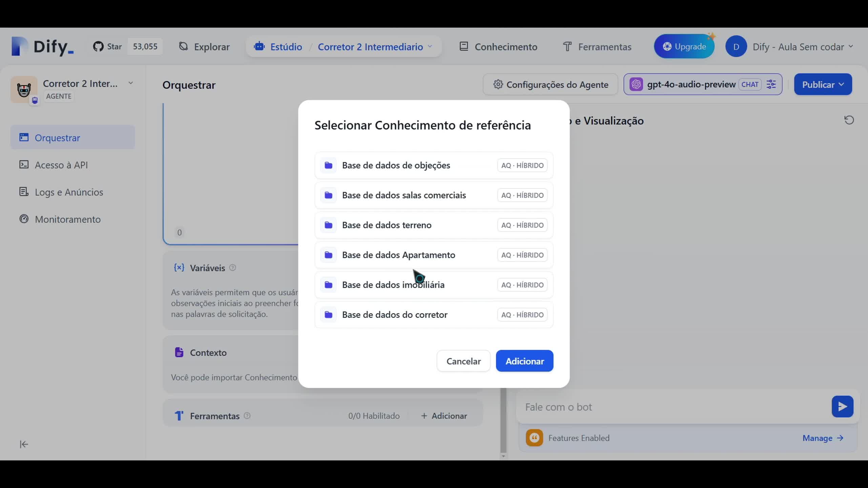Confirm selection with the Adicionar button
The image size is (868, 488).
tap(524, 361)
